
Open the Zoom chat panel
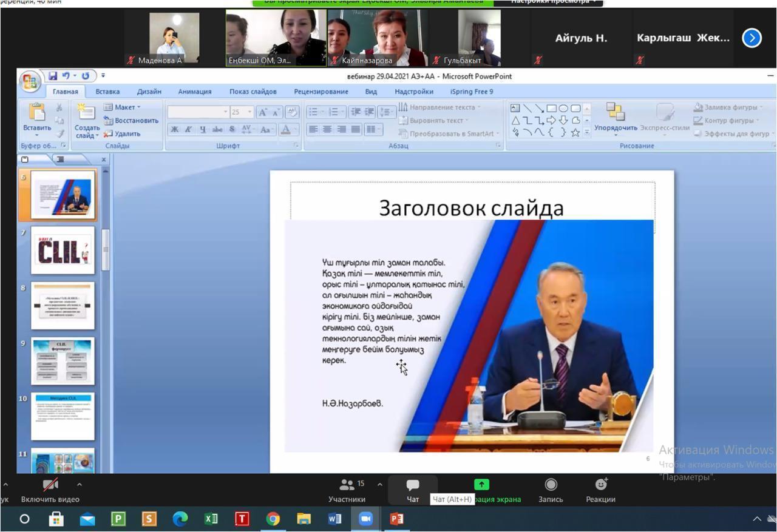[x=413, y=490]
